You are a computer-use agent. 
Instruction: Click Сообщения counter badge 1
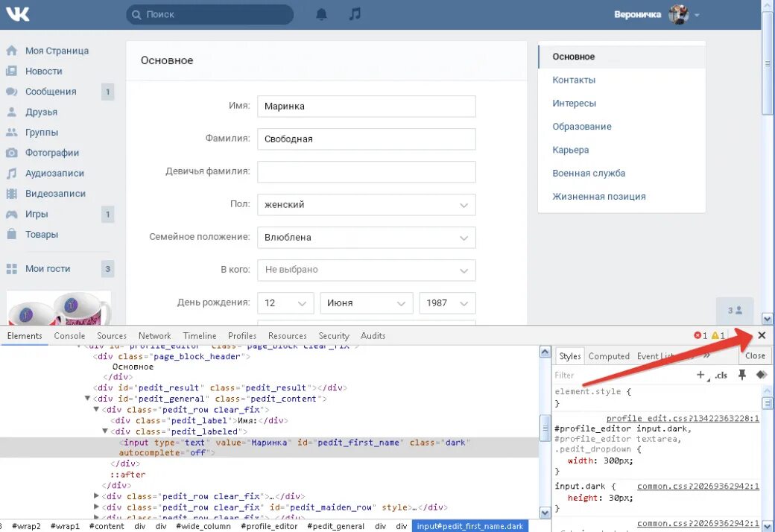(x=108, y=92)
